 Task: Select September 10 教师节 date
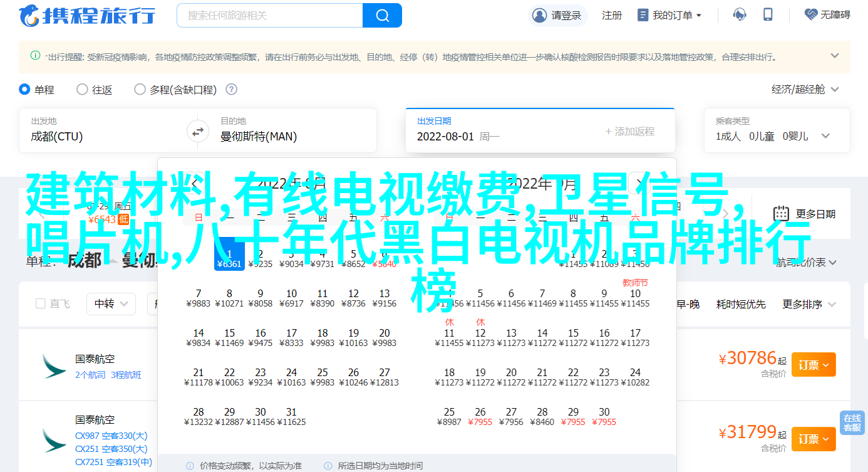click(x=635, y=293)
